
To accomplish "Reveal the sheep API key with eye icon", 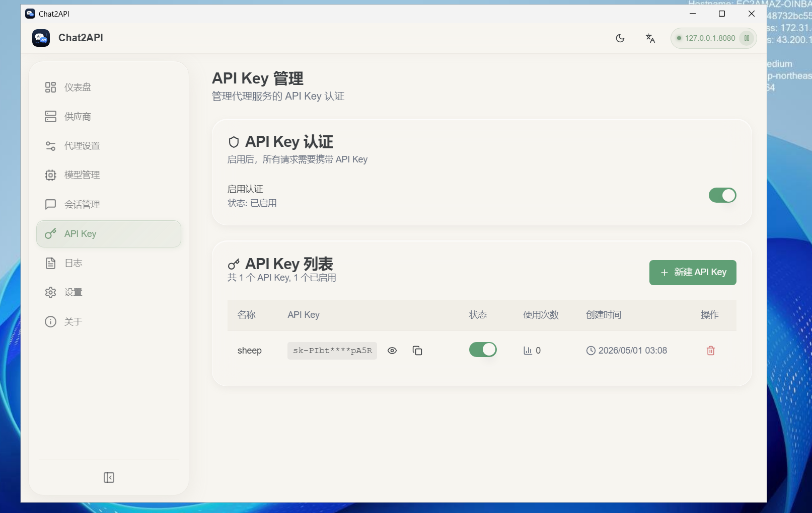I will [392, 351].
